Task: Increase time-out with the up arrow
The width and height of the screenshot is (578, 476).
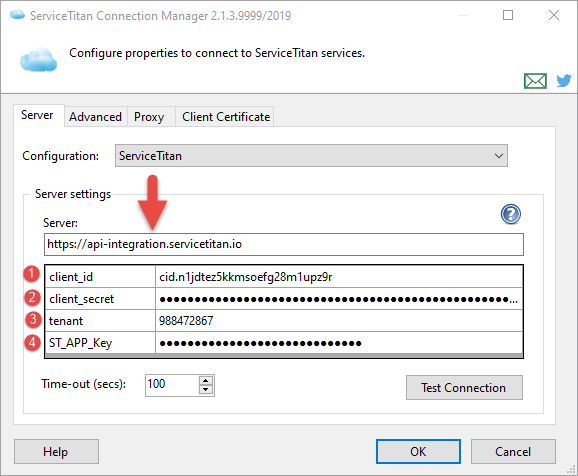Action: click(206, 381)
